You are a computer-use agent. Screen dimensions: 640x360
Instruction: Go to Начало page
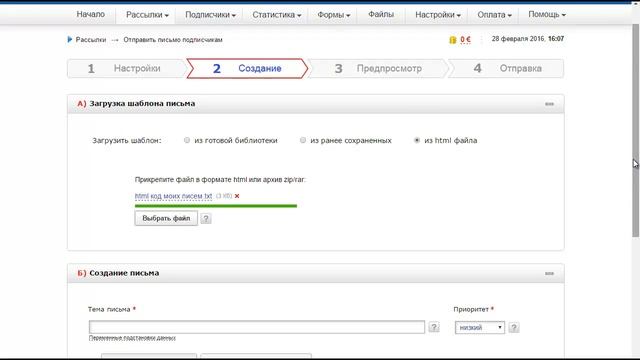click(x=91, y=14)
